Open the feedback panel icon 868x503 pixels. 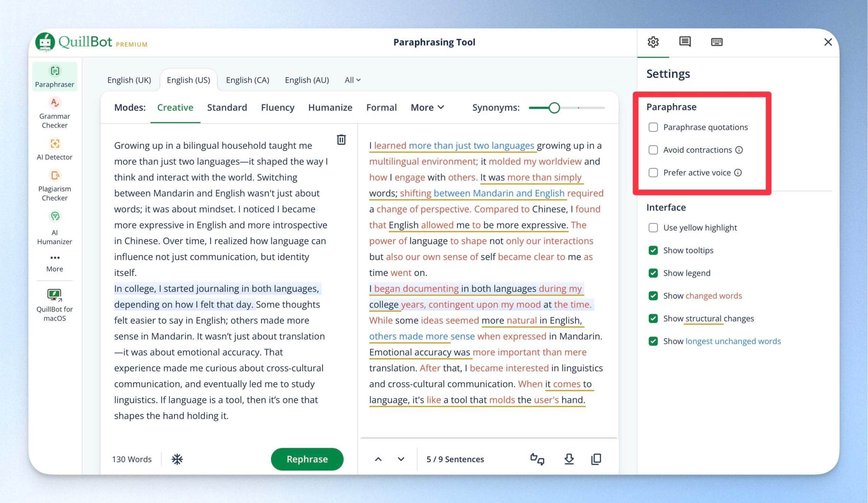pos(685,42)
